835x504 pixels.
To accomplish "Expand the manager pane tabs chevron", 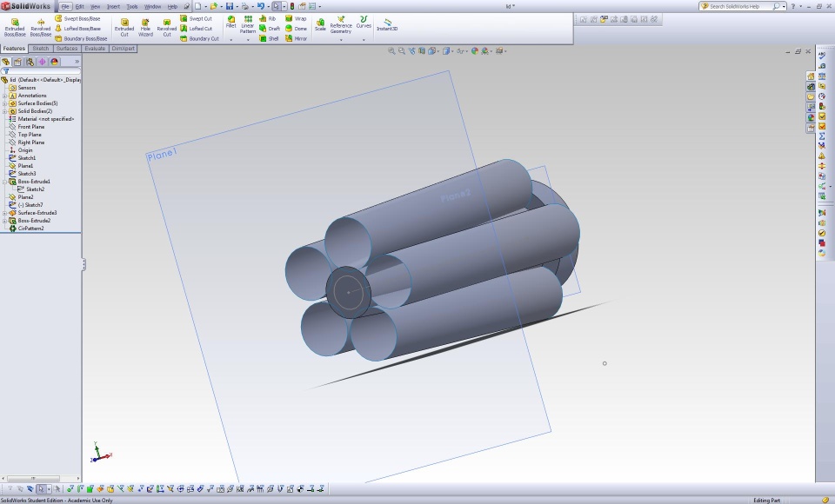I will (x=77, y=62).
